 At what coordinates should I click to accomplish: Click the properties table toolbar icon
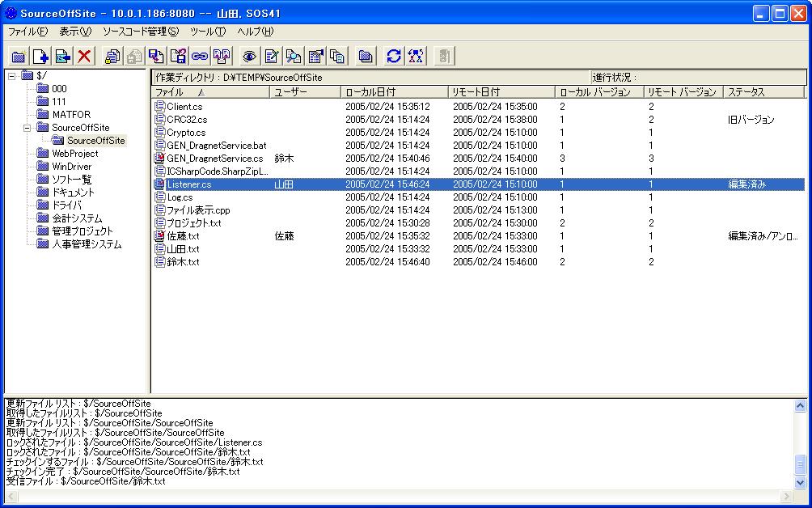(315, 56)
